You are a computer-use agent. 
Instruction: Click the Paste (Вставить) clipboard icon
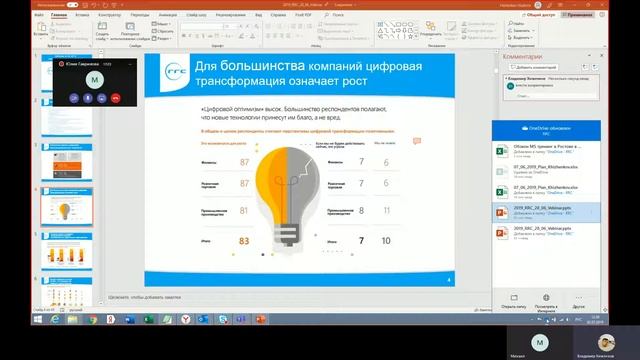tap(41, 27)
